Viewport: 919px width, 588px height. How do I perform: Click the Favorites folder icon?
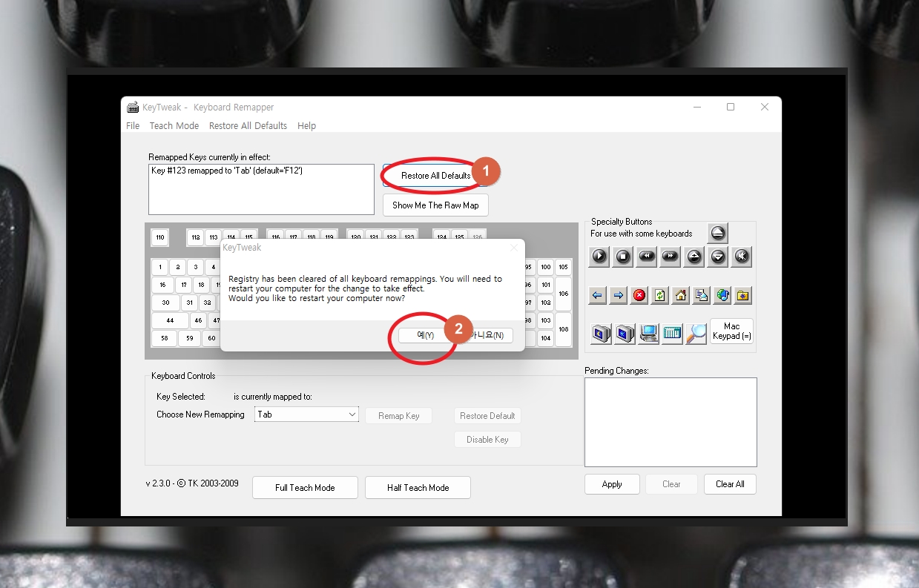[743, 296]
